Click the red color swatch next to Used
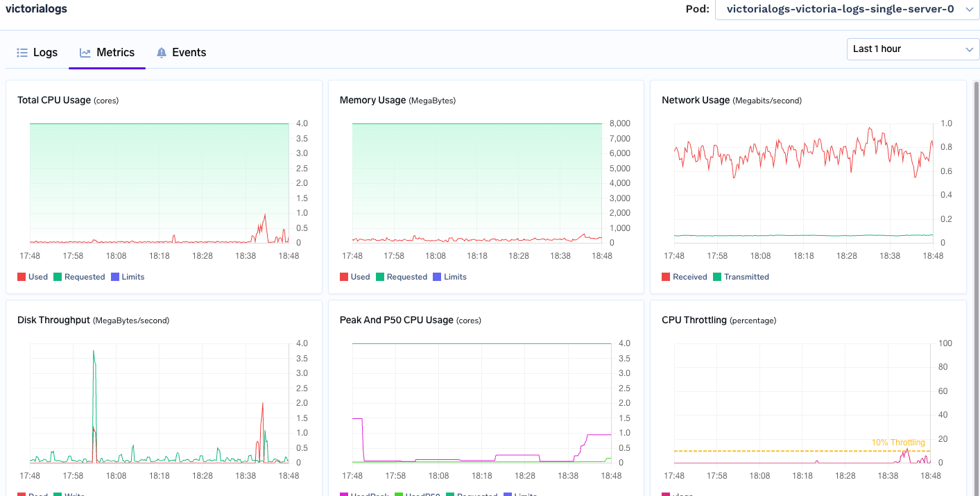Image resolution: width=980 pixels, height=496 pixels. [20, 276]
